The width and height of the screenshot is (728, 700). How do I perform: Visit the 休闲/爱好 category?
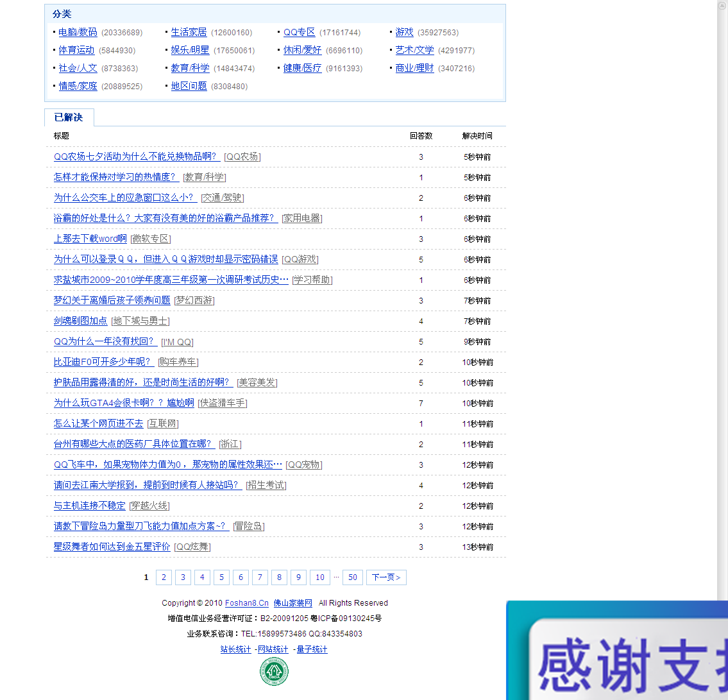[303, 50]
